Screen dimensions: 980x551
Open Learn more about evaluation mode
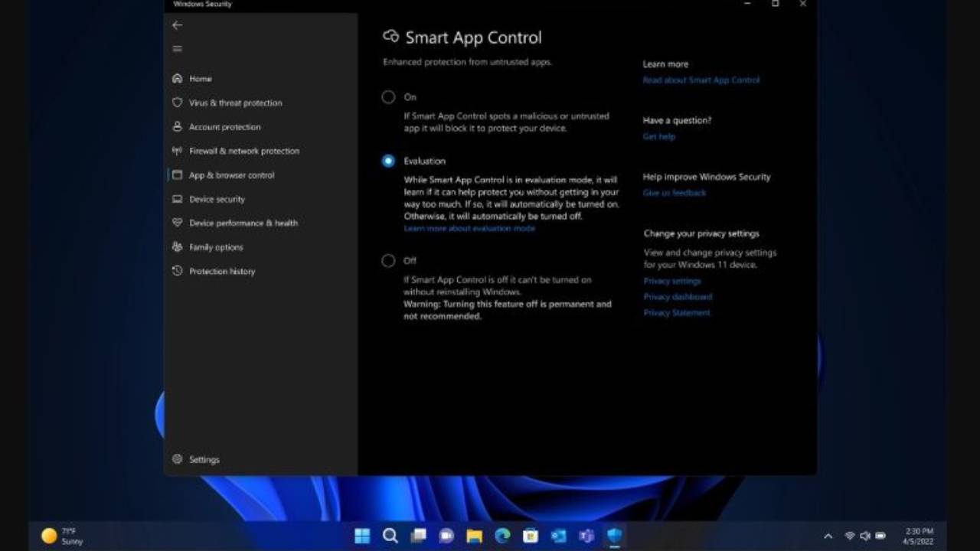pos(469,229)
